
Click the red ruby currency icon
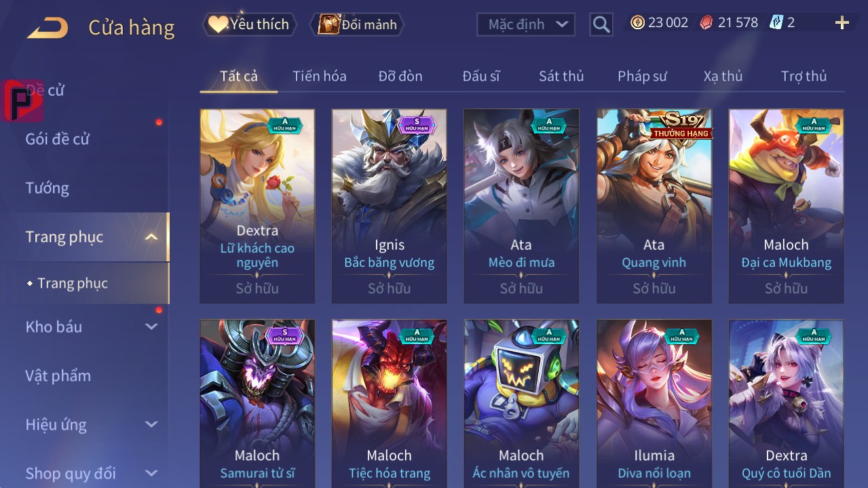click(x=707, y=22)
